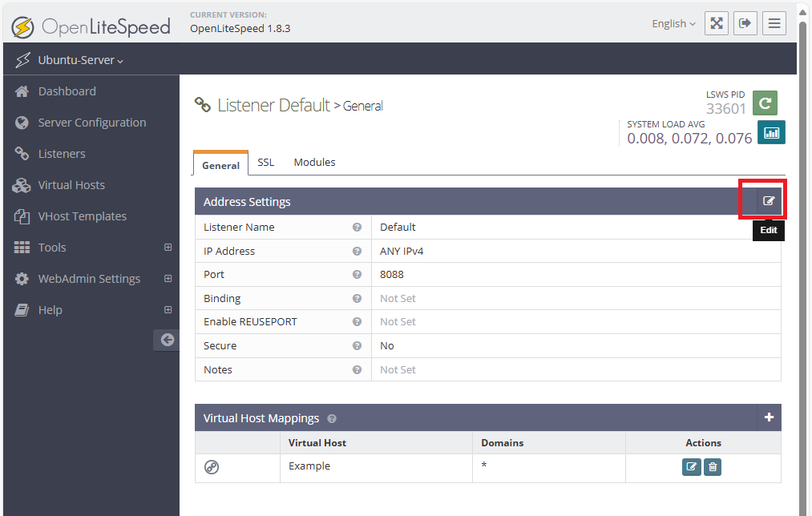Open VHost Templates in sidebar
Image resolution: width=812 pixels, height=516 pixels.
tap(83, 216)
